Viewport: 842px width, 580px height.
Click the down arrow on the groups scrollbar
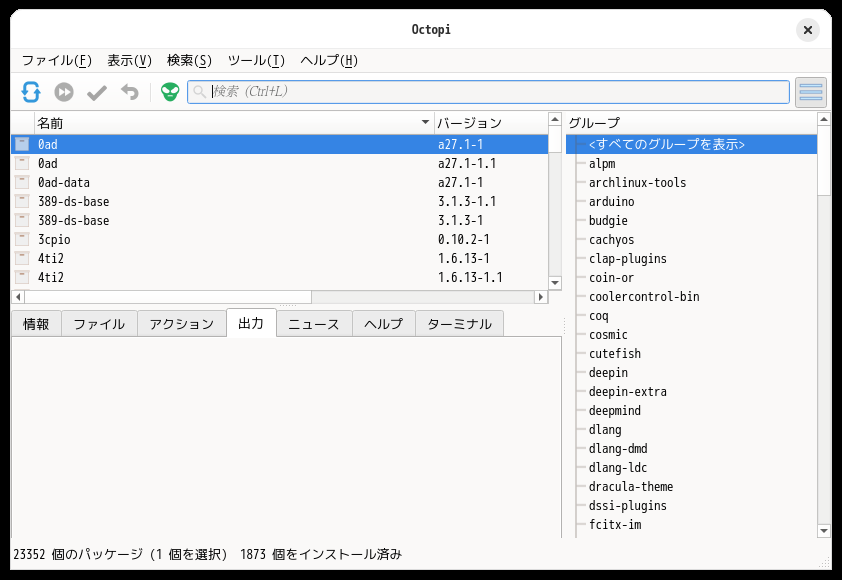pos(824,530)
